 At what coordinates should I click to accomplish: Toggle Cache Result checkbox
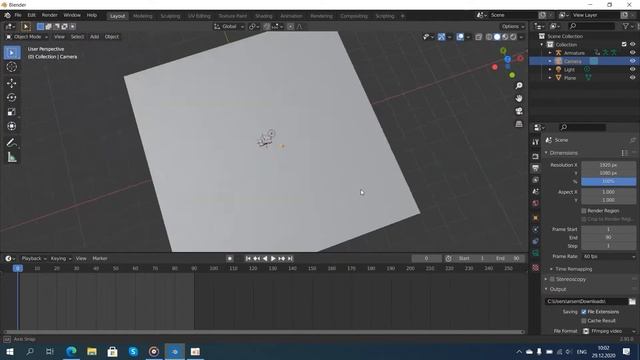(584, 321)
